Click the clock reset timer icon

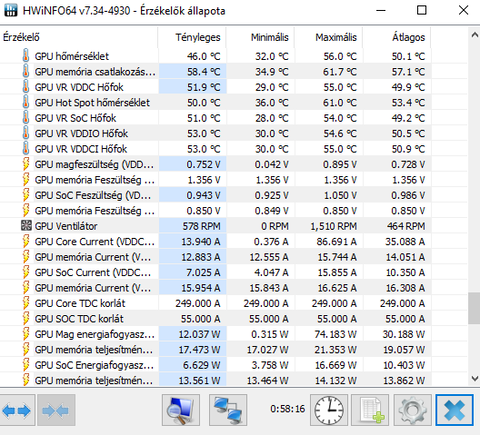[329, 410]
